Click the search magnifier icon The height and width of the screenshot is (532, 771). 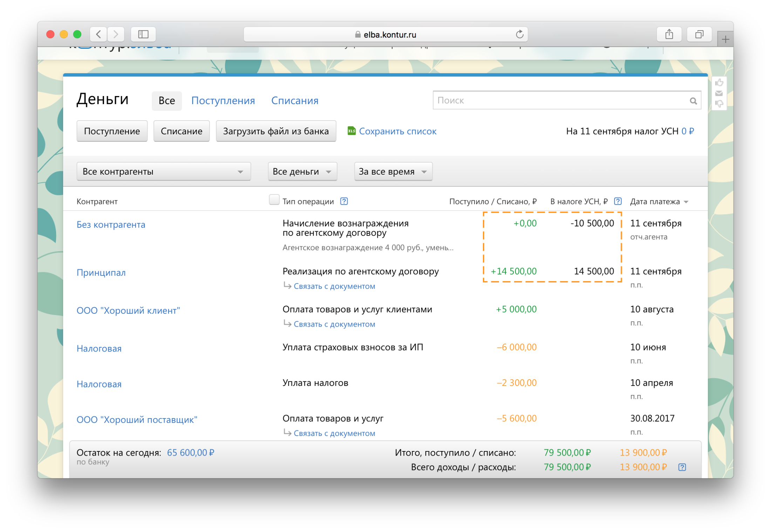pos(694,101)
